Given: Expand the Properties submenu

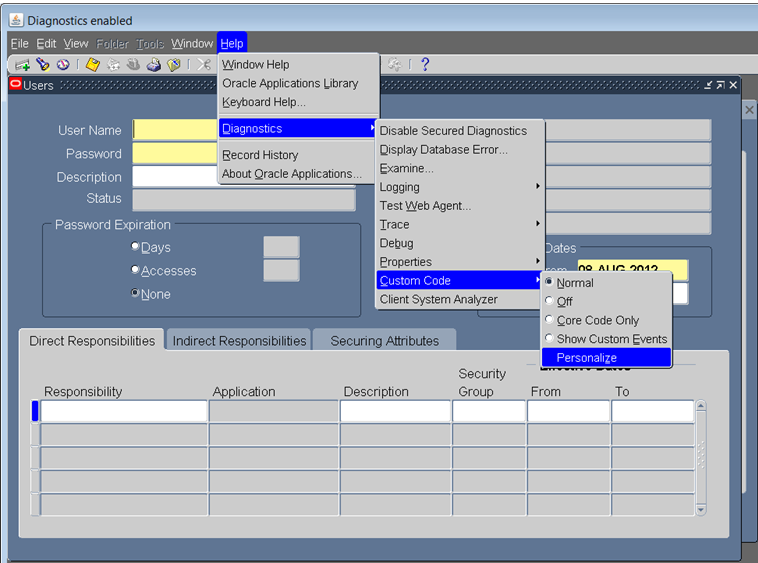Looking at the screenshot, I should (x=460, y=262).
